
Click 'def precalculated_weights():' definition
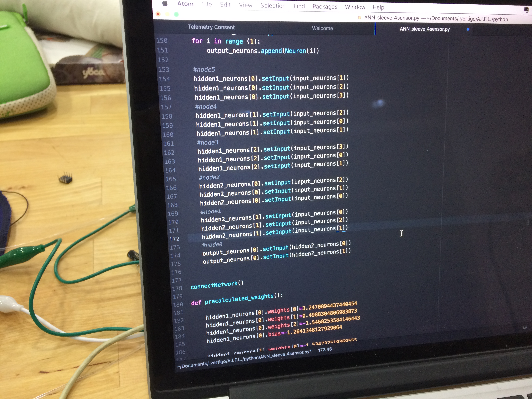237,299
